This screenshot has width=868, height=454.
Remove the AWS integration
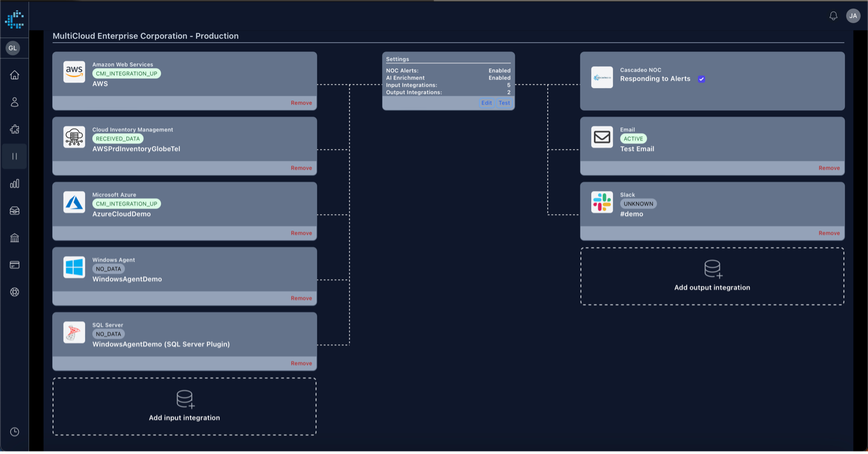pos(301,103)
